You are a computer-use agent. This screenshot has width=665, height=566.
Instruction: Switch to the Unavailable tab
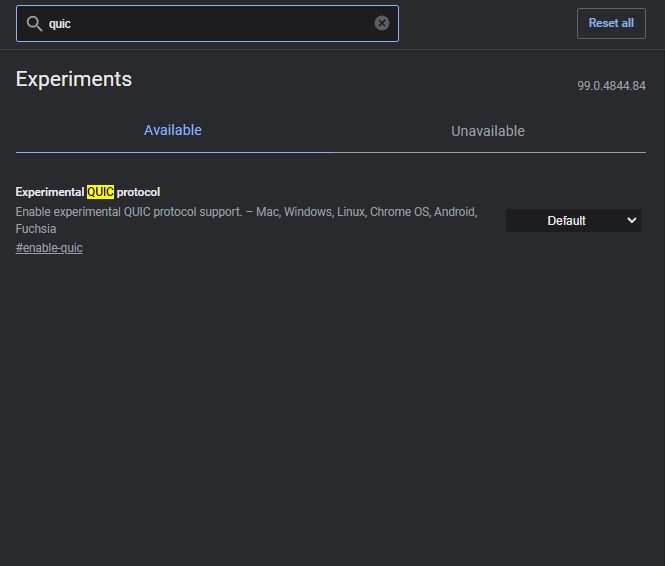[x=488, y=131]
